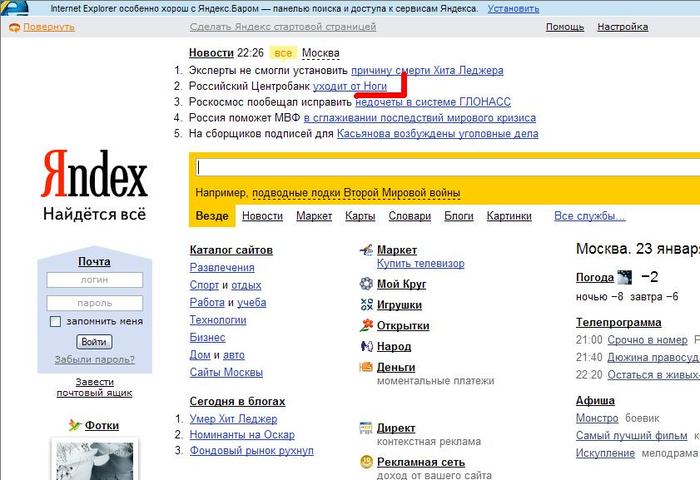Click the Фотки bird icon
Viewport: 700px width, 480px height.
point(75,425)
